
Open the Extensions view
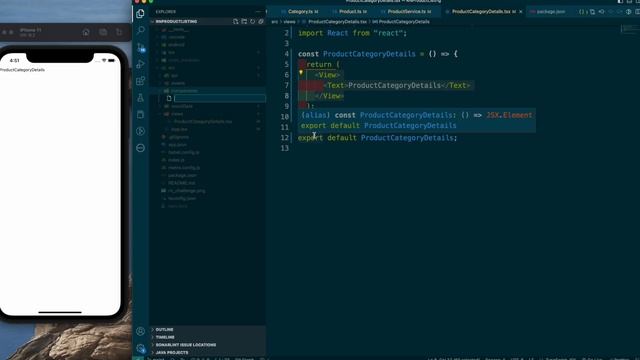point(140,81)
